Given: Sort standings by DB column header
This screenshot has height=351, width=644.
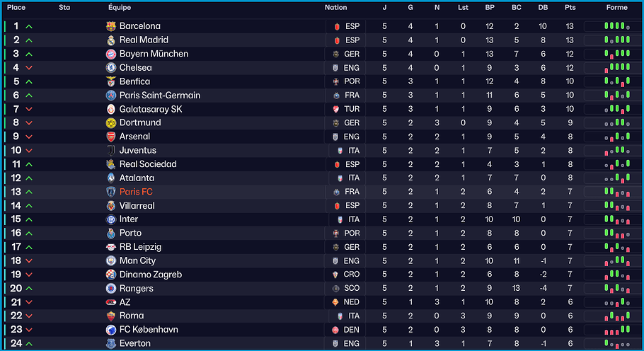Looking at the screenshot, I should coord(543,8).
